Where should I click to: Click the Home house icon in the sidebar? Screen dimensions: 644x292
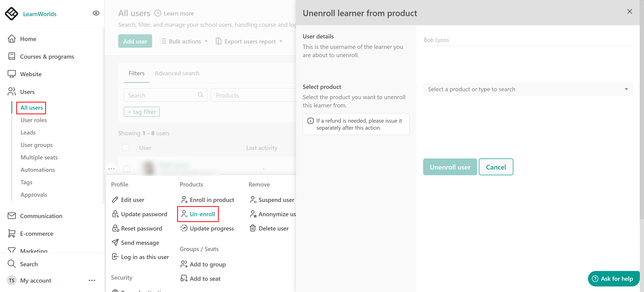click(x=12, y=39)
